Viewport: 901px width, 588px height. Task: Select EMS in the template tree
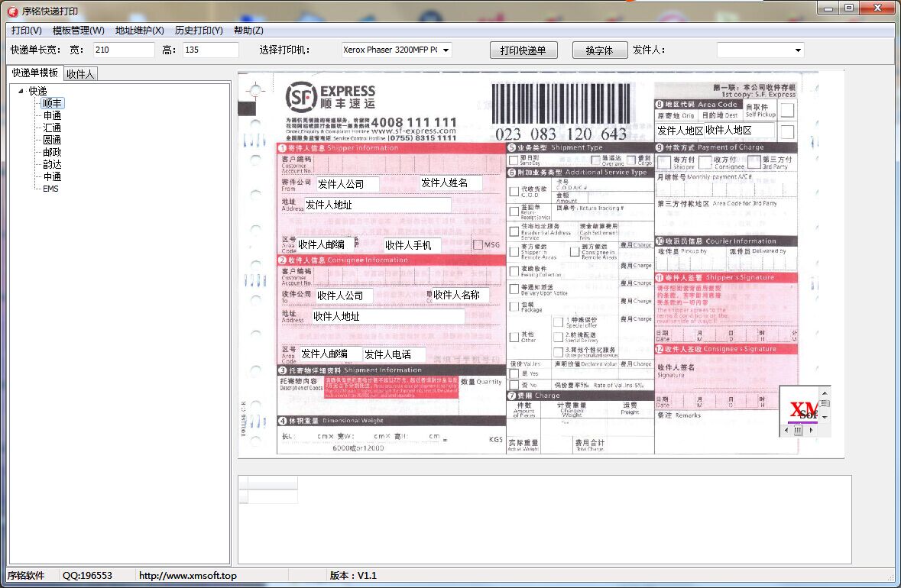tap(50, 189)
